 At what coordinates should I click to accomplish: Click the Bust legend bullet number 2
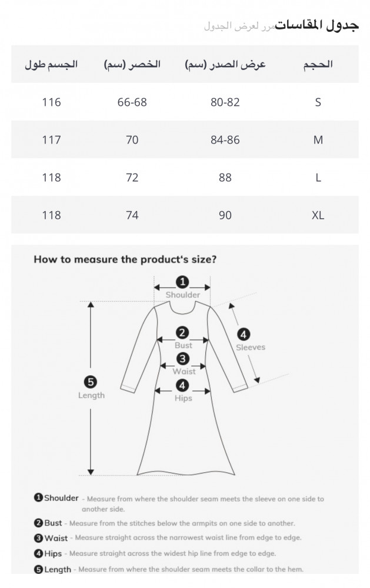38,523
